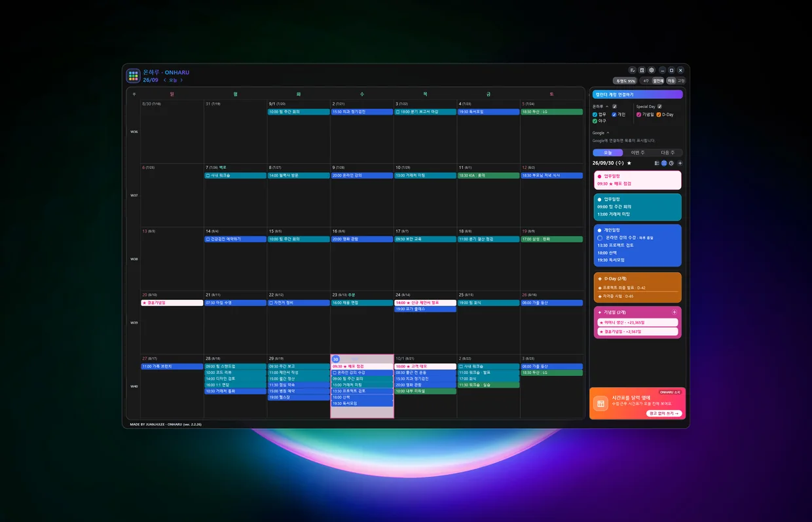Image resolution: width=812 pixels, height=522 pixels.
Task: Open the 결혼기념일 event on the 20th
Action: 172,303
